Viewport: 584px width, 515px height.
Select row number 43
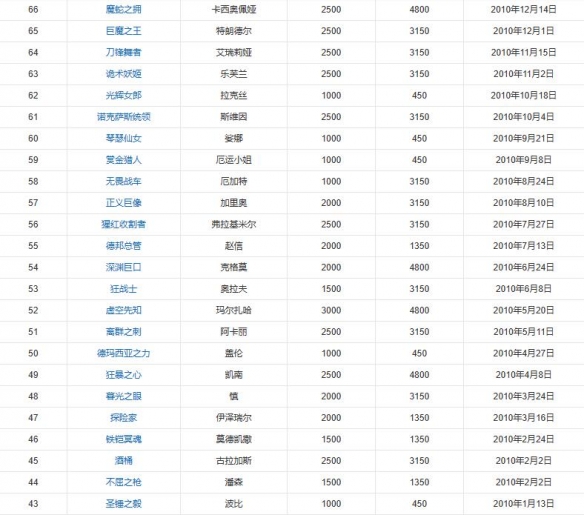point(33,503)
